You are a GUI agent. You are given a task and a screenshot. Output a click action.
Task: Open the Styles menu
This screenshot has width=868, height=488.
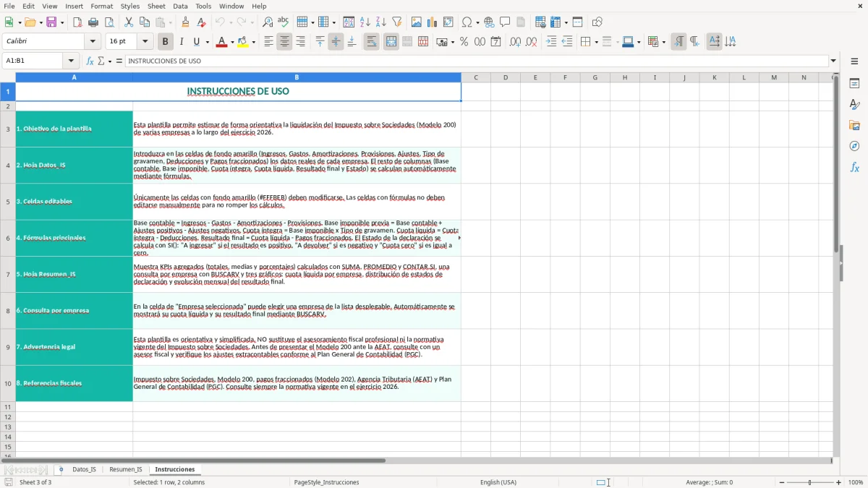[130, 6]
